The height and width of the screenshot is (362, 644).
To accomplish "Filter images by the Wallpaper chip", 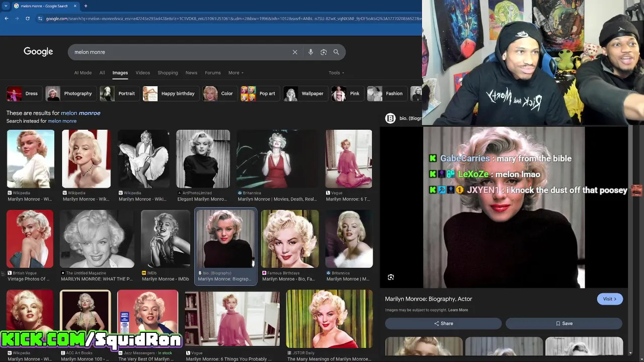I will tap(305, 94).
